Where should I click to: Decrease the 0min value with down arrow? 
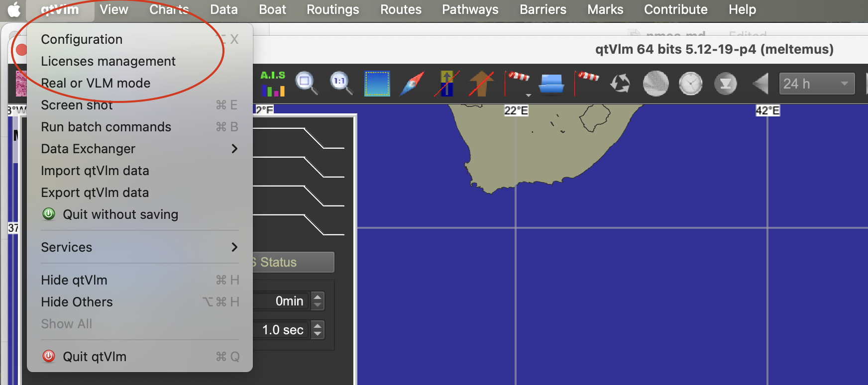coord(318,305)
